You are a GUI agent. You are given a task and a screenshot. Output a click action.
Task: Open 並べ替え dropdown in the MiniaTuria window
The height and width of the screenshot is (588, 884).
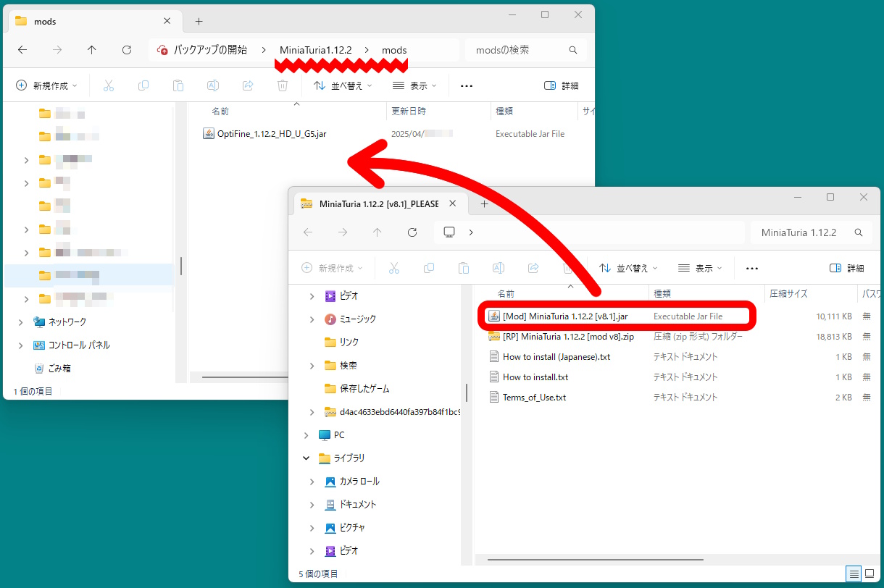(x=628, y=268)
